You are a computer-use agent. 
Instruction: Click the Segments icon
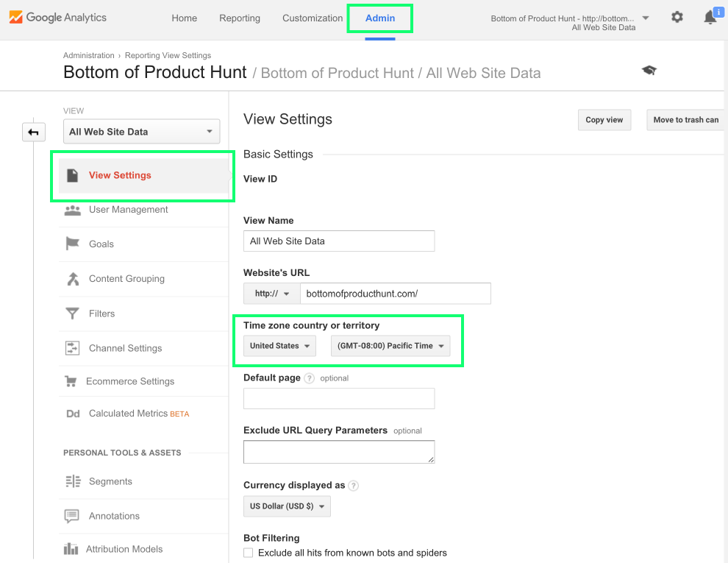point(73,481)
